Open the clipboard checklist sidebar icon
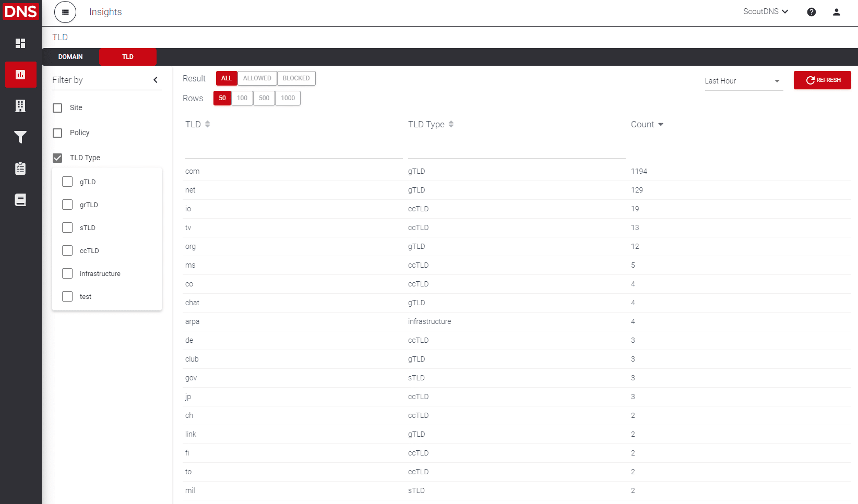This screenshot has width=858, height=504. 20,169
